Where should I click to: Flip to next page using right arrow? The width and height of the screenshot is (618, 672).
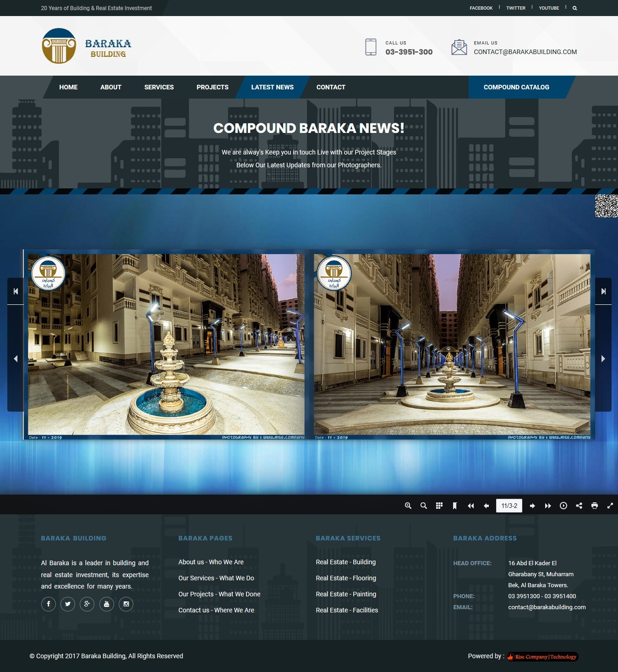603,358
